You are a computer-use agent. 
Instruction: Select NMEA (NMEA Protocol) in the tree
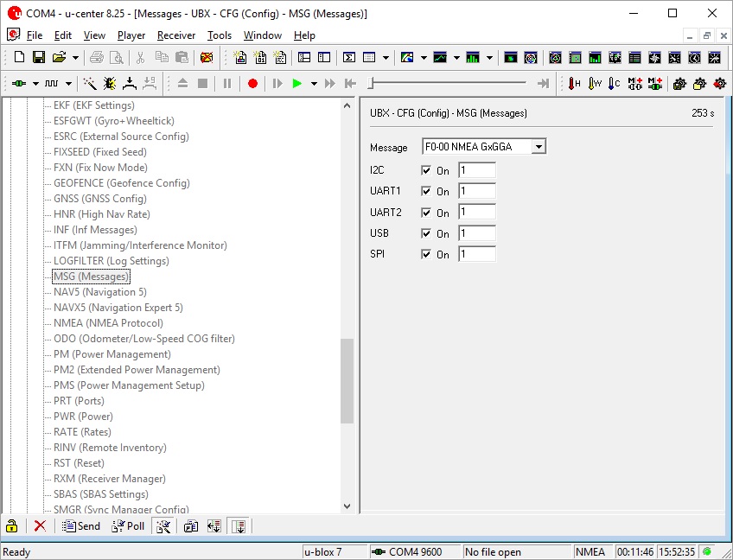pos(108,323)
